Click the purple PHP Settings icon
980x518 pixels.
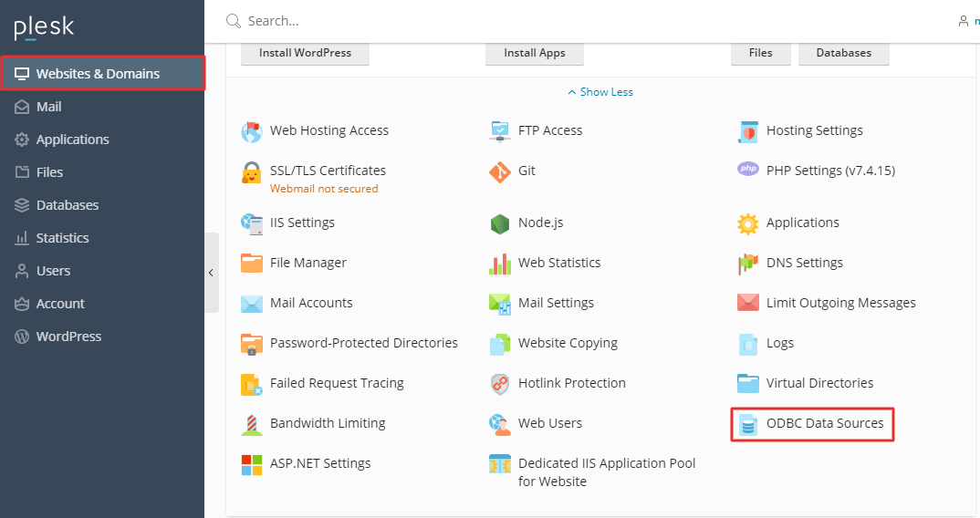click(747, 169)
